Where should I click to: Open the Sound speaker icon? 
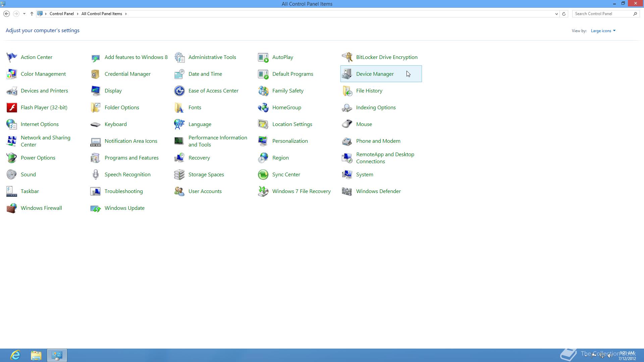click(12, 175)
